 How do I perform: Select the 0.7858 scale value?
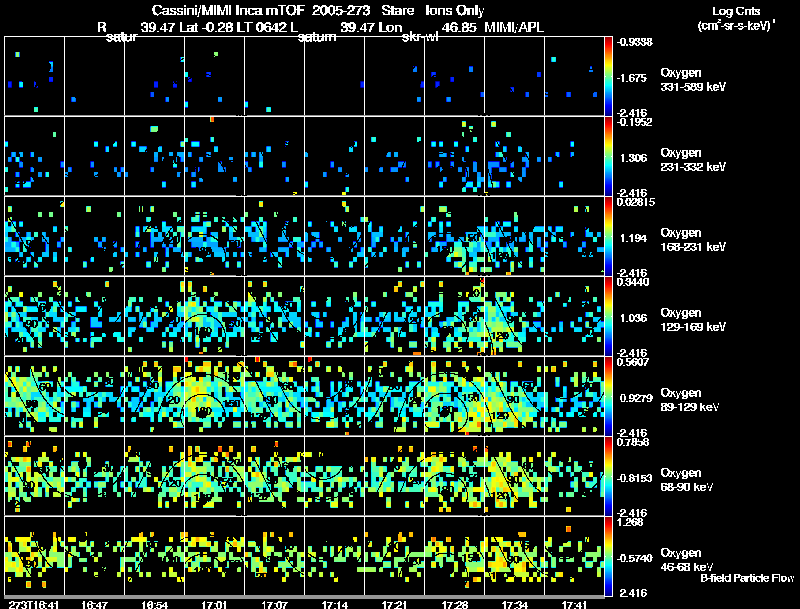tap(633, 442)
